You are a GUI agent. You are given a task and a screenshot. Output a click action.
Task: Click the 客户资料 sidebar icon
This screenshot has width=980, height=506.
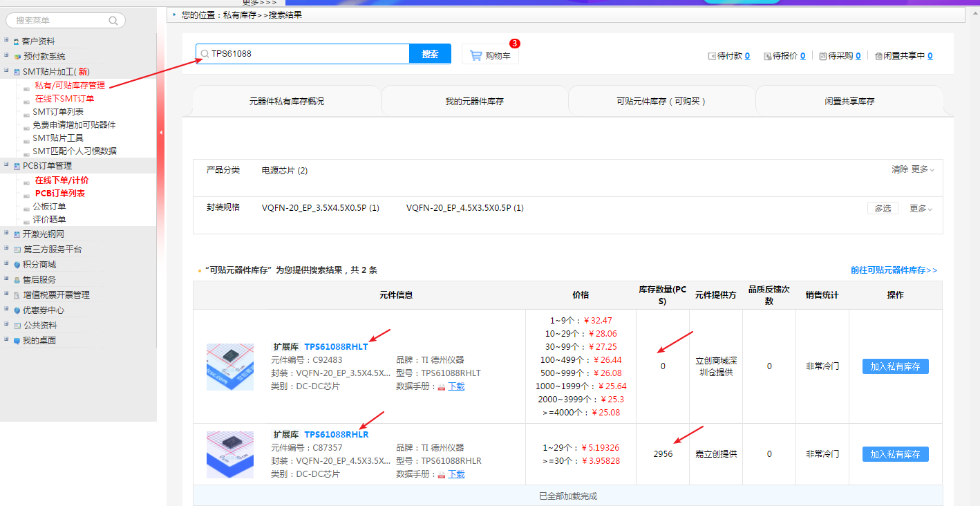pyautogui.click(x=16, y=41)
